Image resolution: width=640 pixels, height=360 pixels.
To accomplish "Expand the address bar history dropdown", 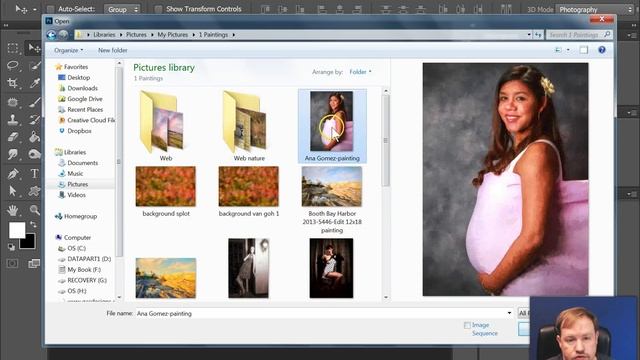I will [x=529, y=35].
